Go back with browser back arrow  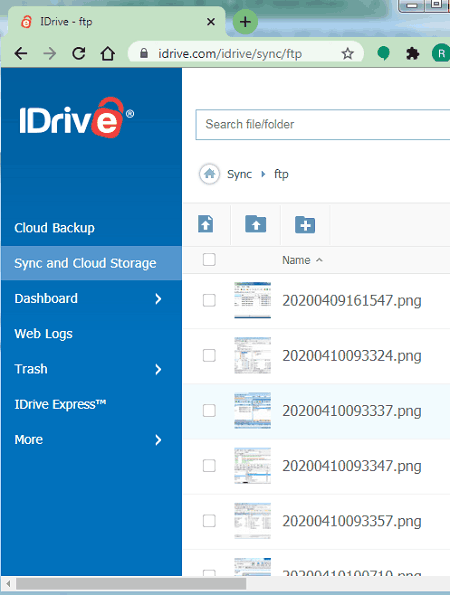[21, 54]
